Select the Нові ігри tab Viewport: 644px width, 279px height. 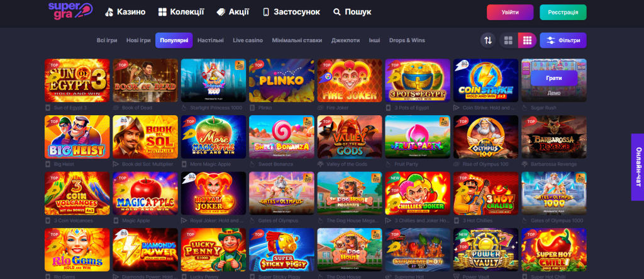pos(138,40)
